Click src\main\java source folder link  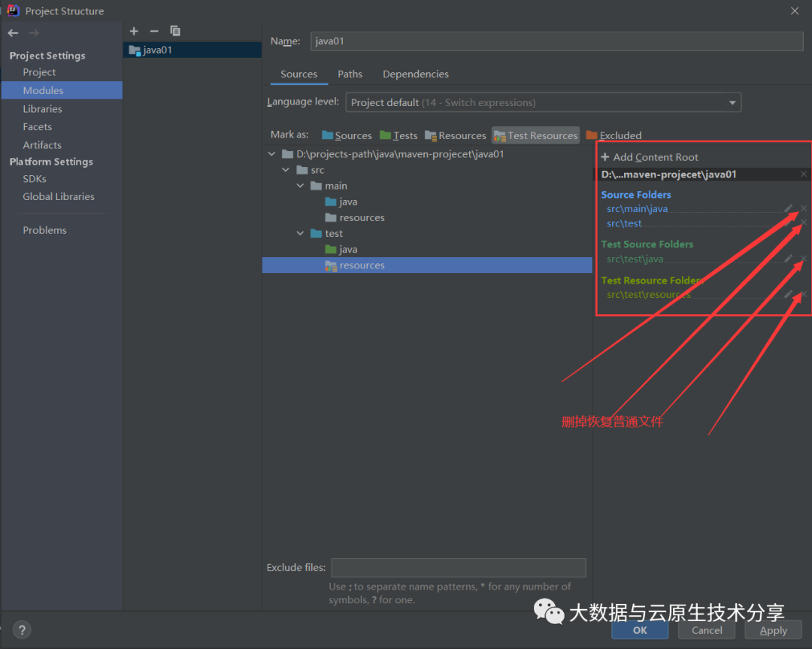click(637, 209)
